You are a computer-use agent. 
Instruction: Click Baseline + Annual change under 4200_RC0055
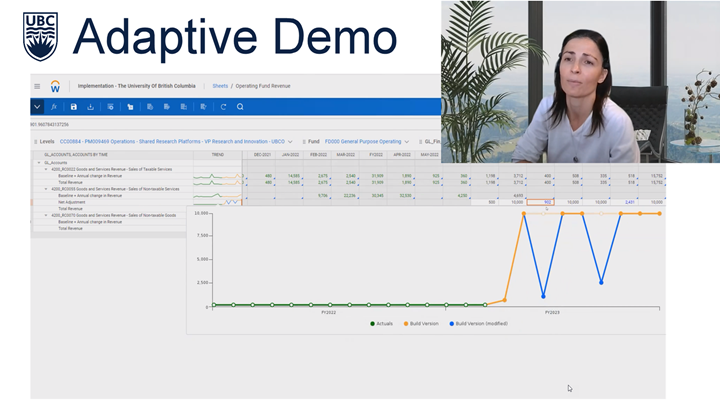pyautogui.click(x=90, y=196)
